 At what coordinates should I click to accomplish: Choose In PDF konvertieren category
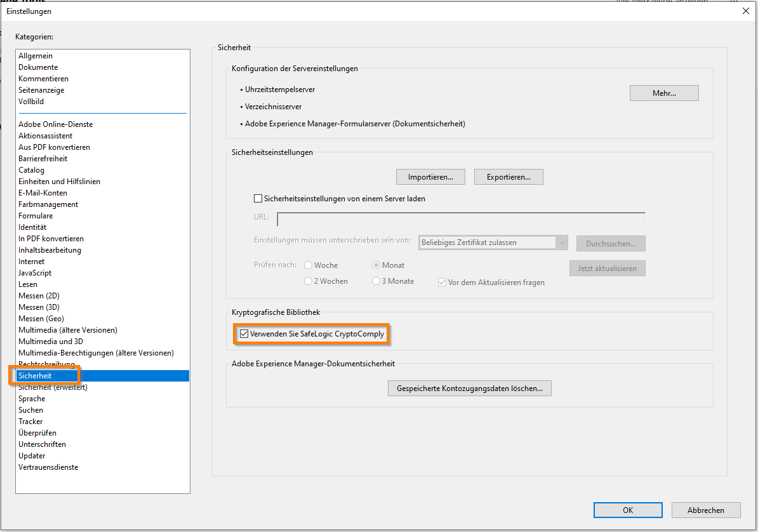51,239
